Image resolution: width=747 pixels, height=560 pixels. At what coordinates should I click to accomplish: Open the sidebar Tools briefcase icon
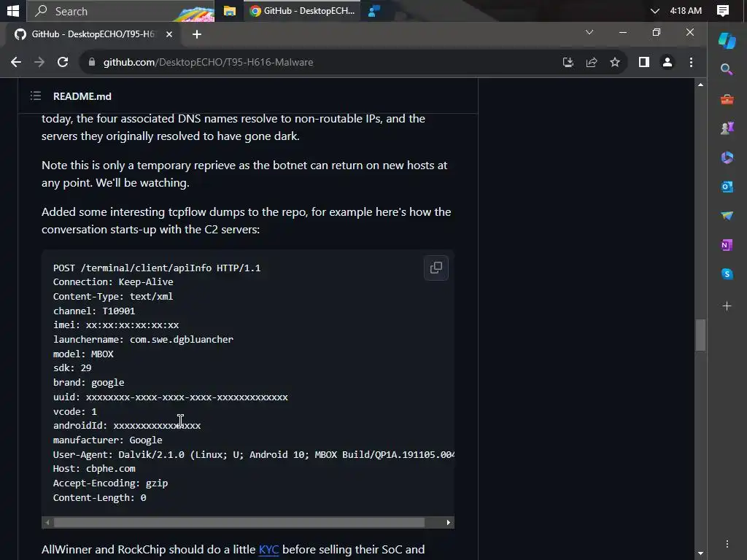pyautogui.click(x=727, y=99)
